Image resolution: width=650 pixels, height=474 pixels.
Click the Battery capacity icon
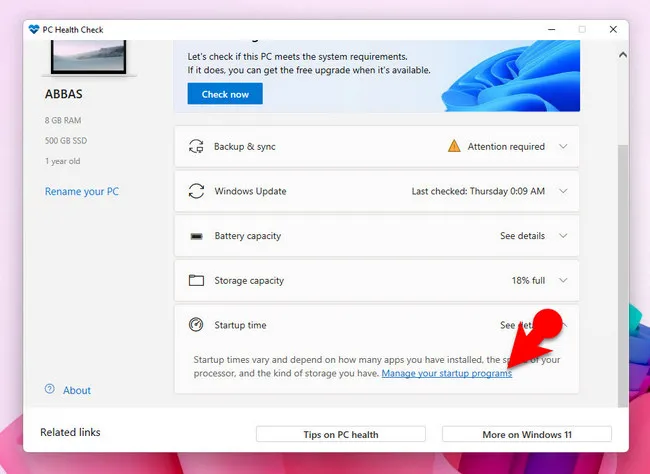196,236
